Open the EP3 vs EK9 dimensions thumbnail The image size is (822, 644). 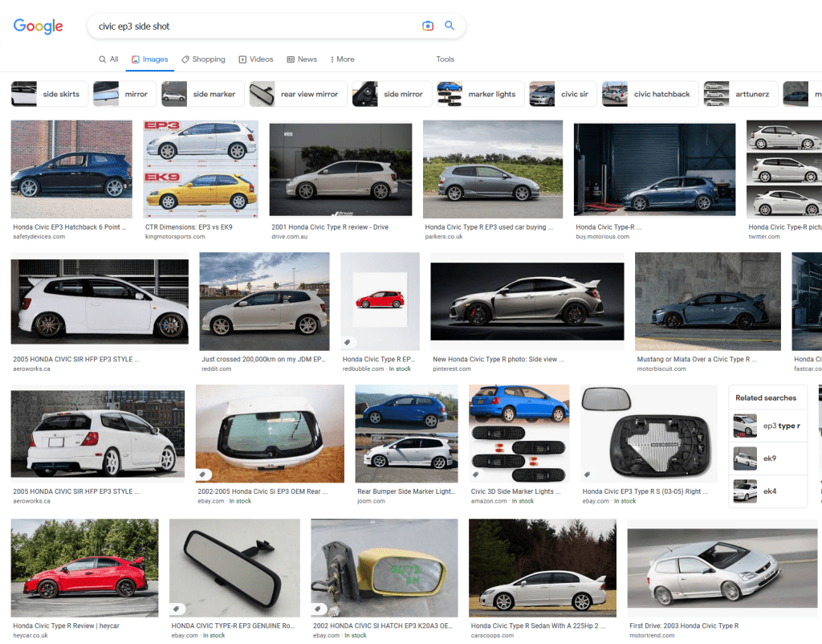(x=201, y=169)
